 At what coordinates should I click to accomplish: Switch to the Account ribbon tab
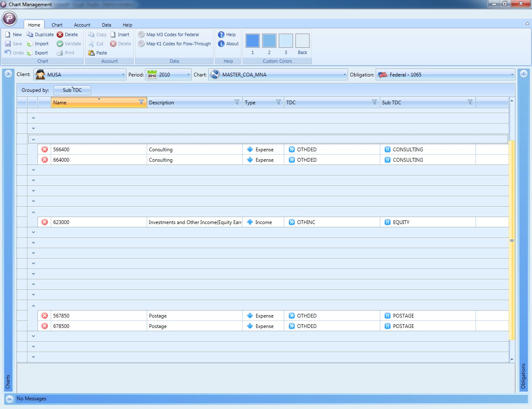coord(82,25)
